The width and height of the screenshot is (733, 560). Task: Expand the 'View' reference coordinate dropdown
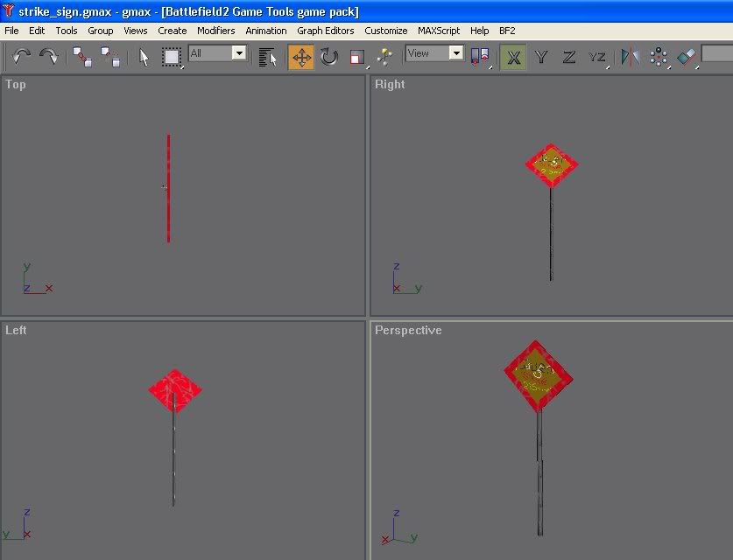click(456, 53)
